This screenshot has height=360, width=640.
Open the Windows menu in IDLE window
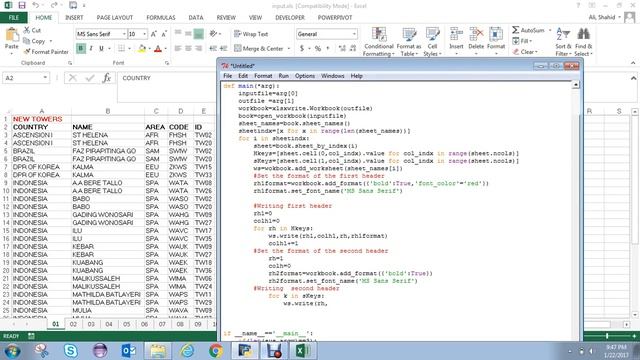pos(332,76)
